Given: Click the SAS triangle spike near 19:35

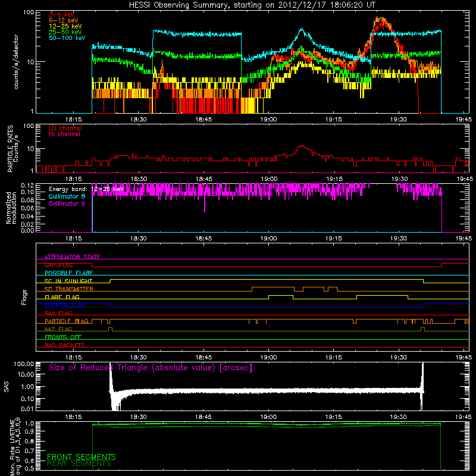Looking at the screenshot, I should tap(422, 386).
